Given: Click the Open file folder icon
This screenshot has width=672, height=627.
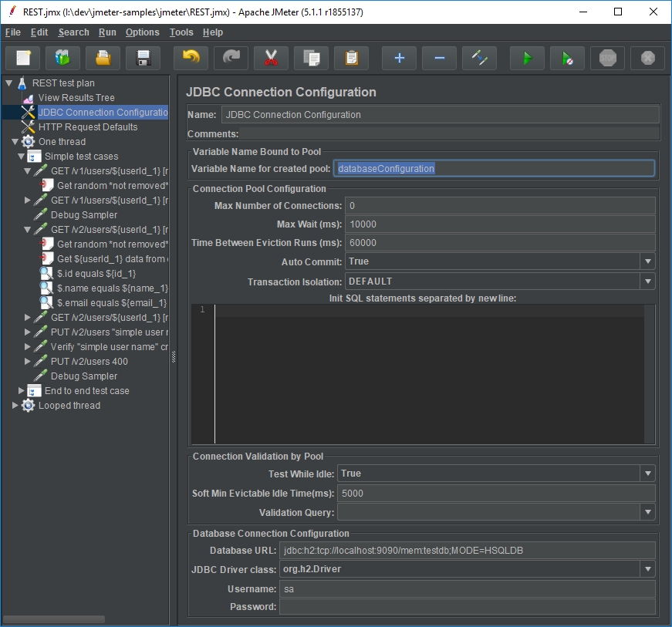Looking at the screenshot, I should coord(103,58).
